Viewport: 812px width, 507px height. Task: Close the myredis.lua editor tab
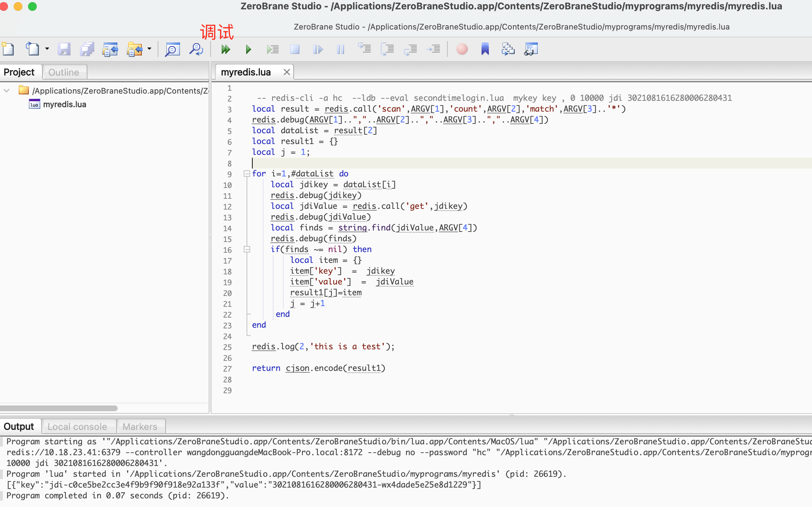click(287, 72)
